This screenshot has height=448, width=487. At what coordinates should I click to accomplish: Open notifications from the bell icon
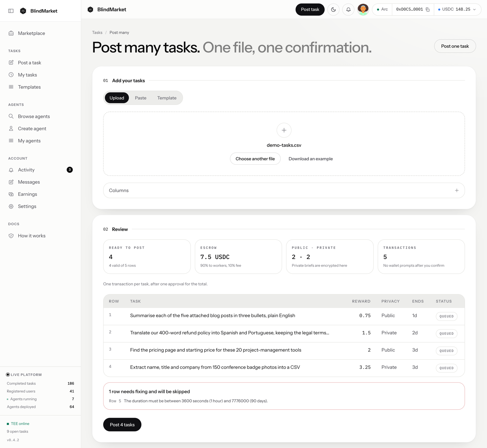[348, 9]
